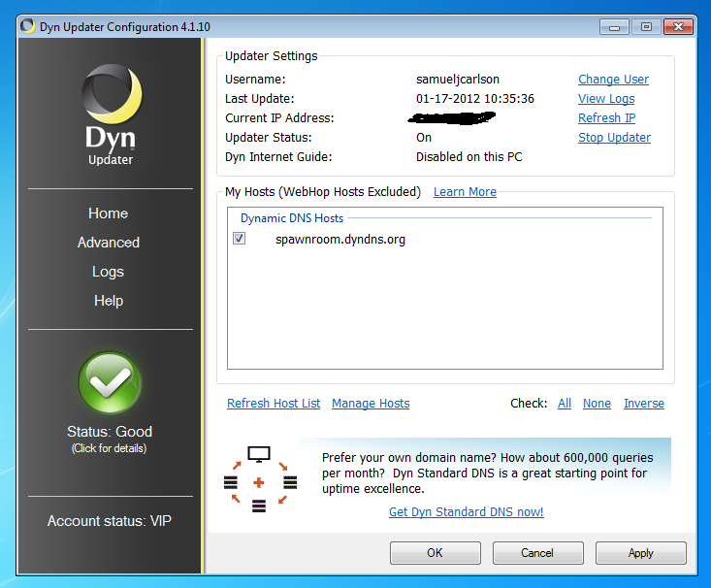Click the Dyn Updater crescent logo
The height and width of the screenshot is (588, 711).
112,94
